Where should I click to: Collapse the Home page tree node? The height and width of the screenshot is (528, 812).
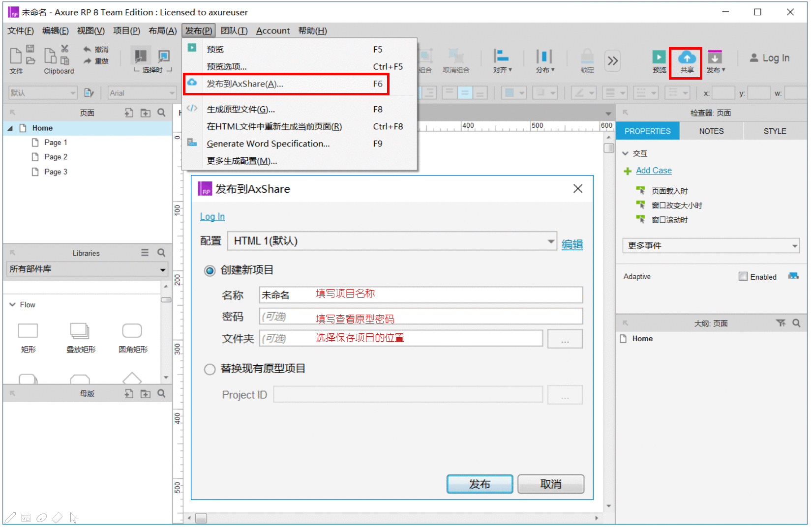pos(10,128)
